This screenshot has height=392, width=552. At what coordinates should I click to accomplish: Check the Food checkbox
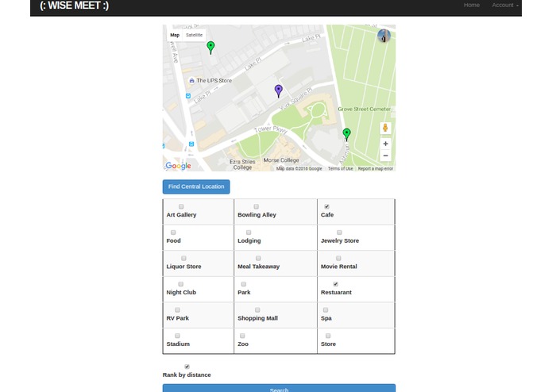[173, 233]
